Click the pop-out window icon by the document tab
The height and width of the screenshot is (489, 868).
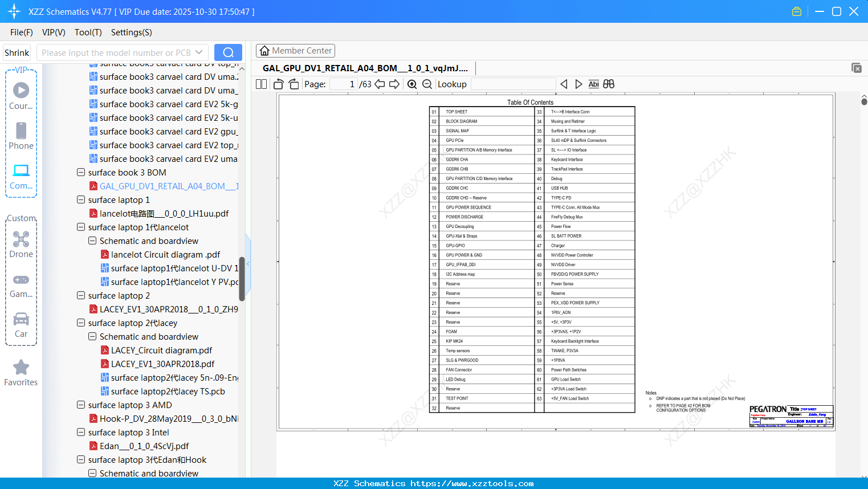857,68
